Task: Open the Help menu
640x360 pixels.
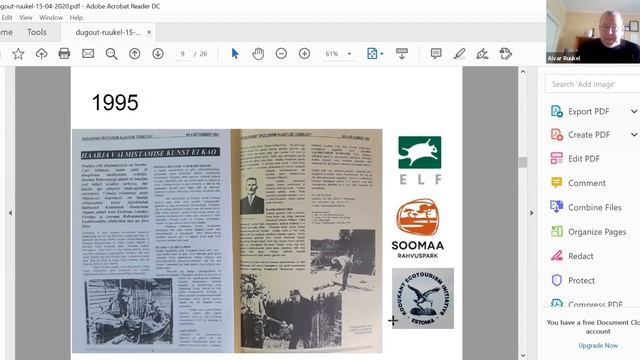Action: click(x=76, y=18)
